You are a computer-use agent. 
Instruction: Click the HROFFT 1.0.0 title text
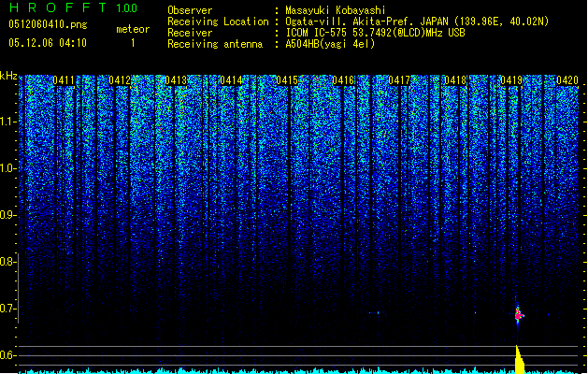pyautogui.click(x=74, y=7)
